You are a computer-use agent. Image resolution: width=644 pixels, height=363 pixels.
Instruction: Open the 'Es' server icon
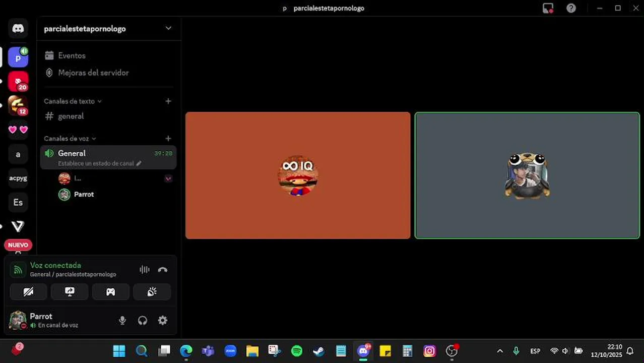pos(18,202)
